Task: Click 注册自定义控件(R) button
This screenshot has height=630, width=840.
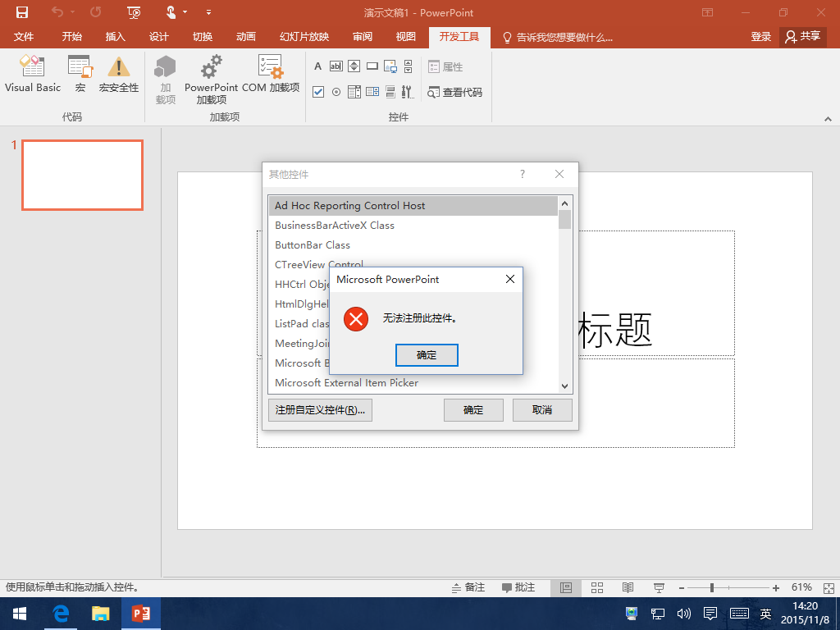Action: click(x=318, y=409)
